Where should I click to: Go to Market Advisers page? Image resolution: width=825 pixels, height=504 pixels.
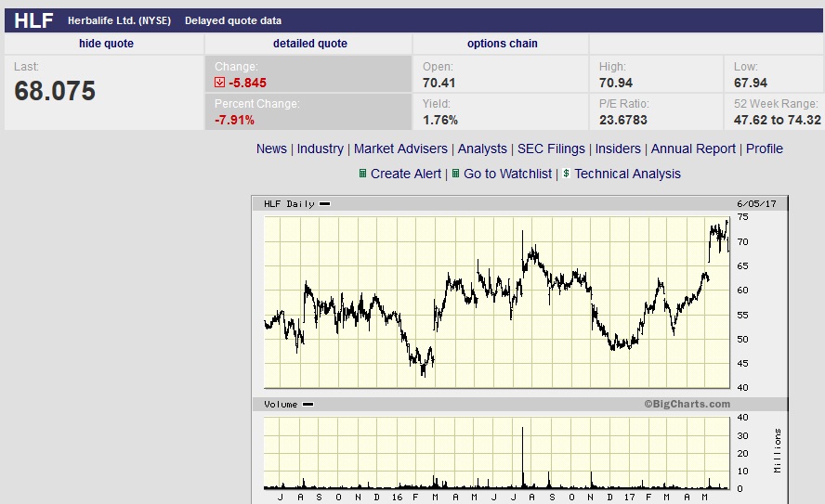click(x=400, y=149)
